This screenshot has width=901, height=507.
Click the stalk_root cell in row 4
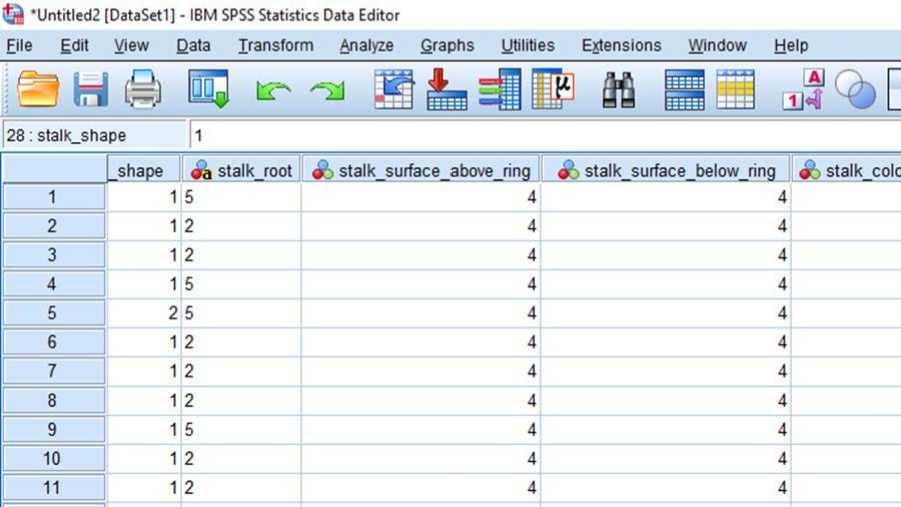click(240, 284)
